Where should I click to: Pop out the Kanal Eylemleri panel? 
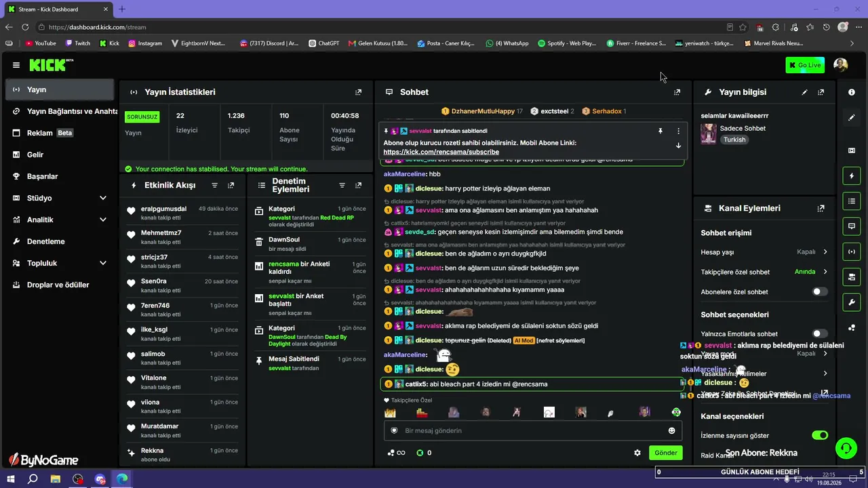pos(821,208)
